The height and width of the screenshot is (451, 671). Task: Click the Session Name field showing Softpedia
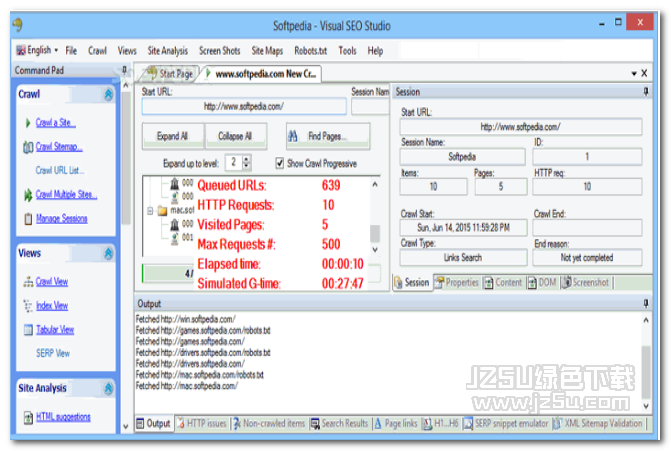462,157
